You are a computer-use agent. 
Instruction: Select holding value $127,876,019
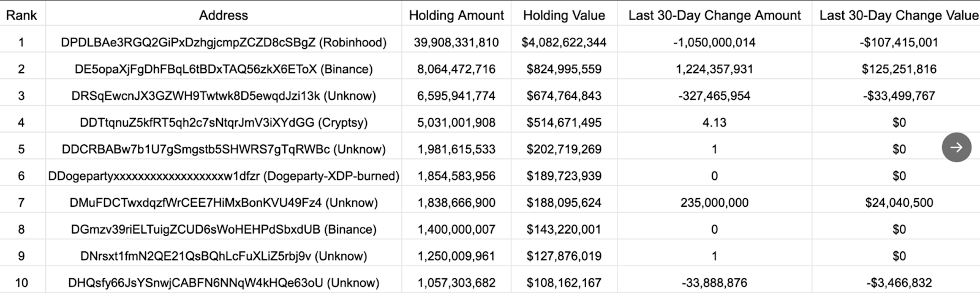click(x=563, y=256)
